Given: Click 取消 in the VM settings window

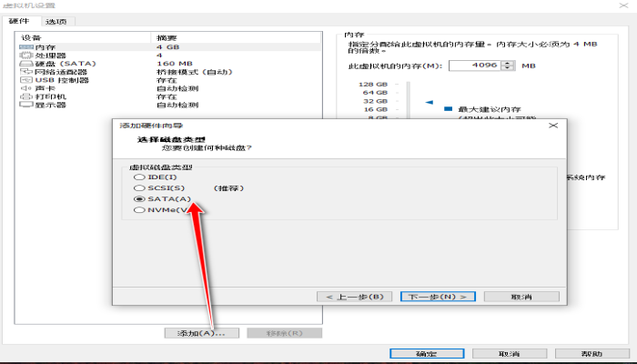Looking at the screenshot, I should [510, 353].
